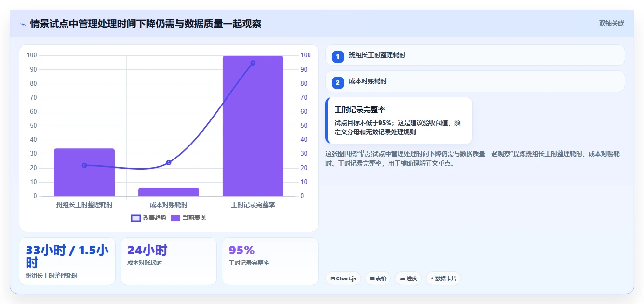Screen dimensions: 644x304
Task: Click the 成本对账耗时 caption under 24小时
Action: [145, 263]
